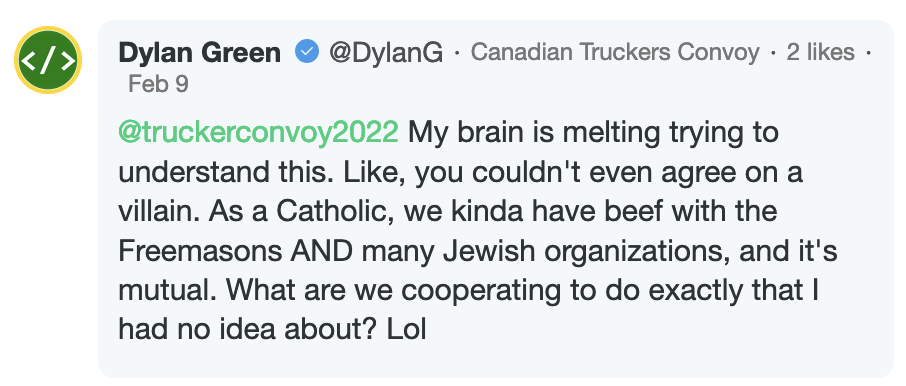Viewport: 906px width, 386px height.
Task: Open the green code-brackets avatar icon
Action: (x=48, y=60)
